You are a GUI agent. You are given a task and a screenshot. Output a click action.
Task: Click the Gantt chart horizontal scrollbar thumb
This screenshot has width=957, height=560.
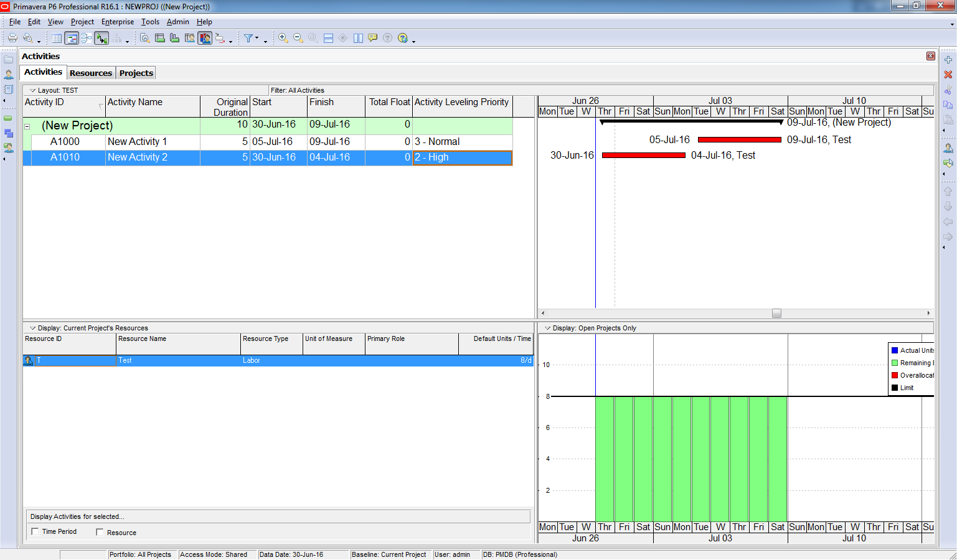tap(776, 314)
